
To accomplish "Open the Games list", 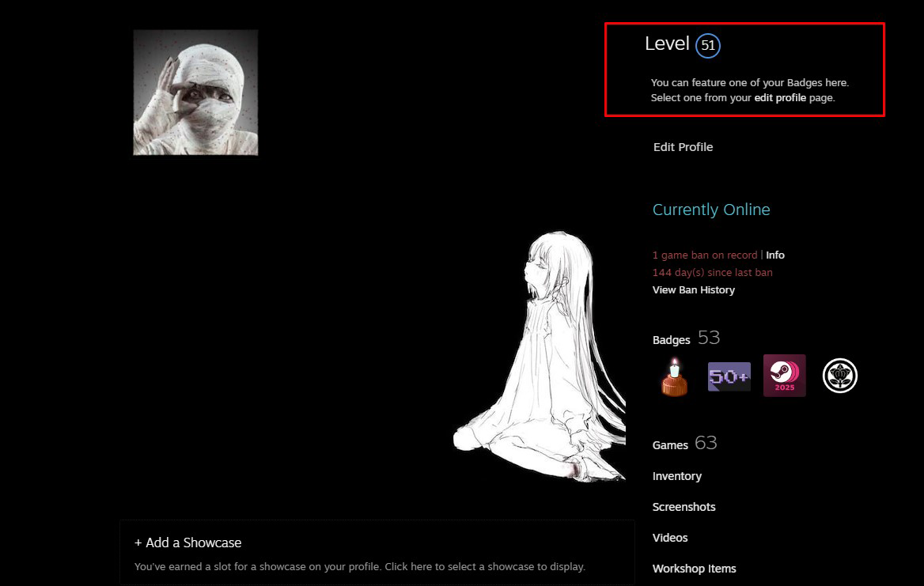I will (670, 445).
